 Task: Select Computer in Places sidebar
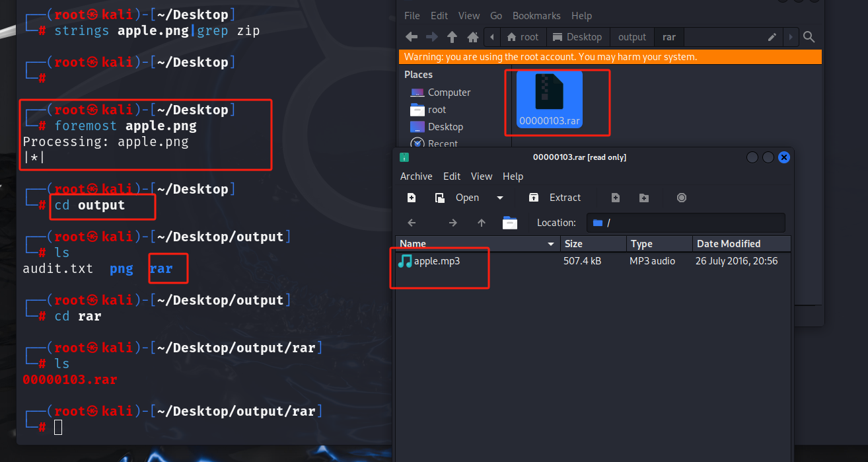(449, 93)
